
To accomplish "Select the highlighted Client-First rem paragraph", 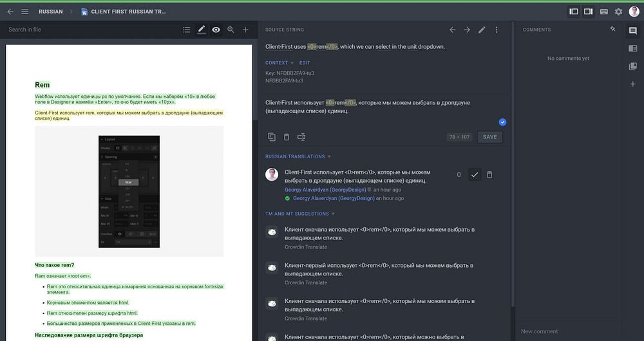I will (129, 115).
